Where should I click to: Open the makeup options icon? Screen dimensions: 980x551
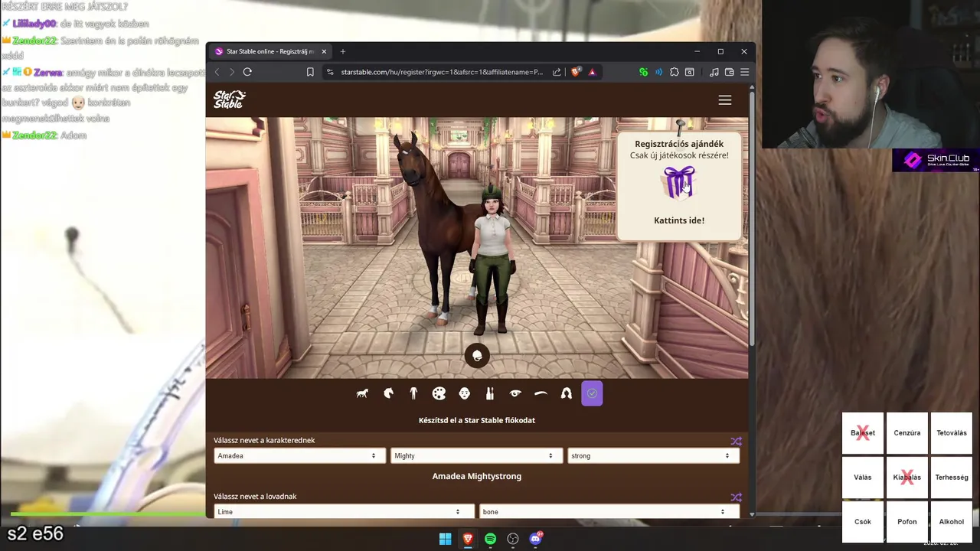coord(490,393)
